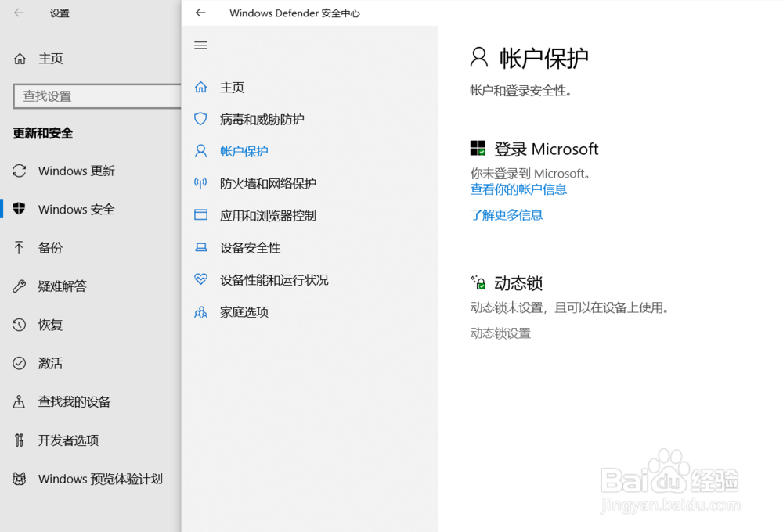Click the 动态锁设置 link
This screenshot has height=532, width=783.
(x=500, y=332)
